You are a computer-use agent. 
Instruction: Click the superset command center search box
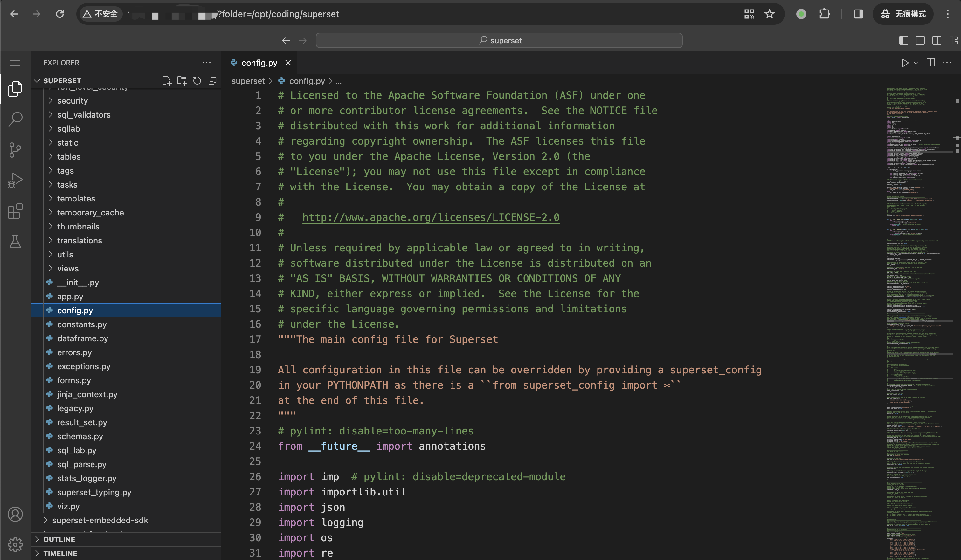tap(499, 40)
